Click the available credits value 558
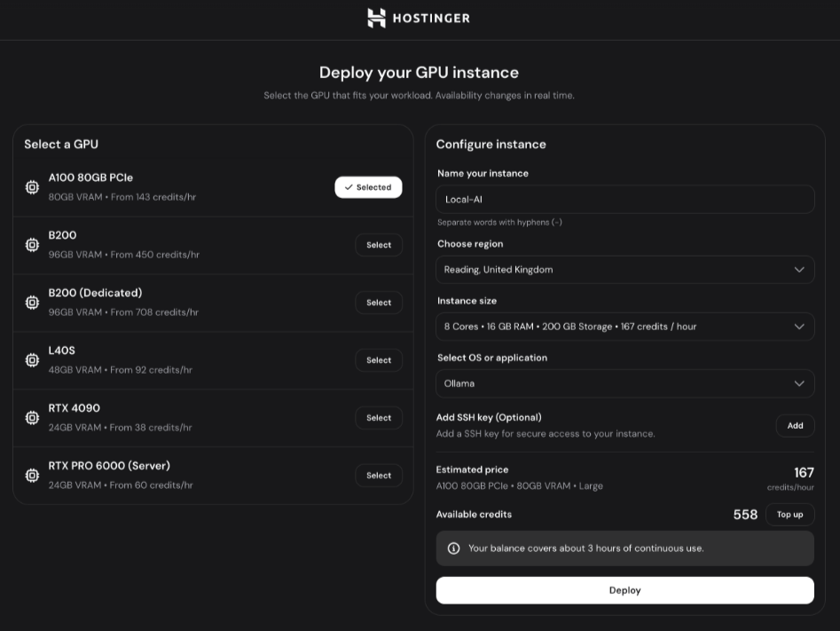840x631 pixels. coord(745,515)
